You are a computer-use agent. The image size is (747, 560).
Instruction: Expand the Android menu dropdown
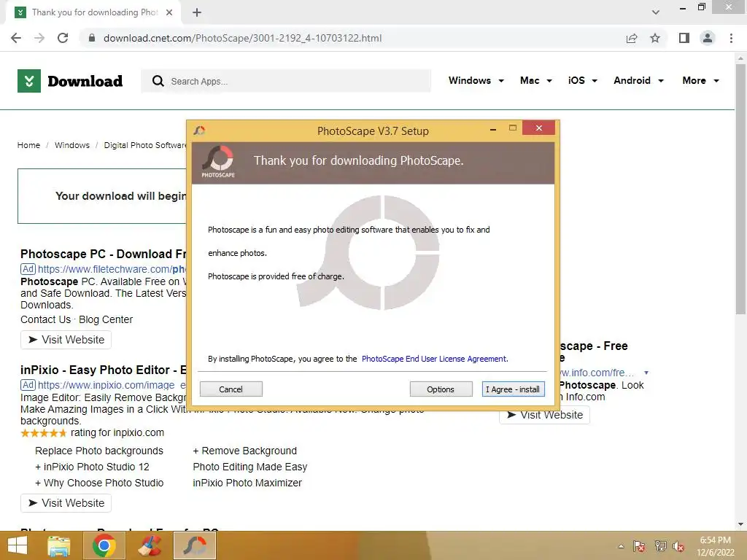tap(638, 80)
